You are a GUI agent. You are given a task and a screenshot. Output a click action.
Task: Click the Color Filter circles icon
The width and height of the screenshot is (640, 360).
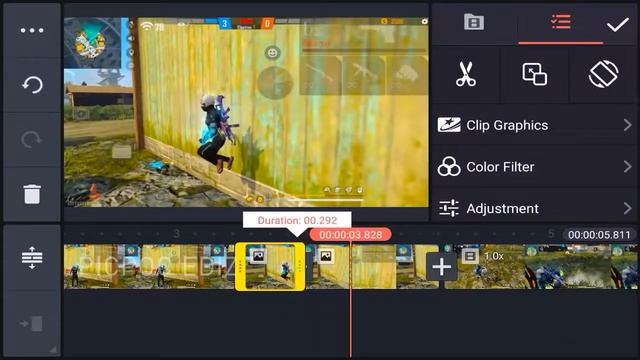tap(449, 167)
